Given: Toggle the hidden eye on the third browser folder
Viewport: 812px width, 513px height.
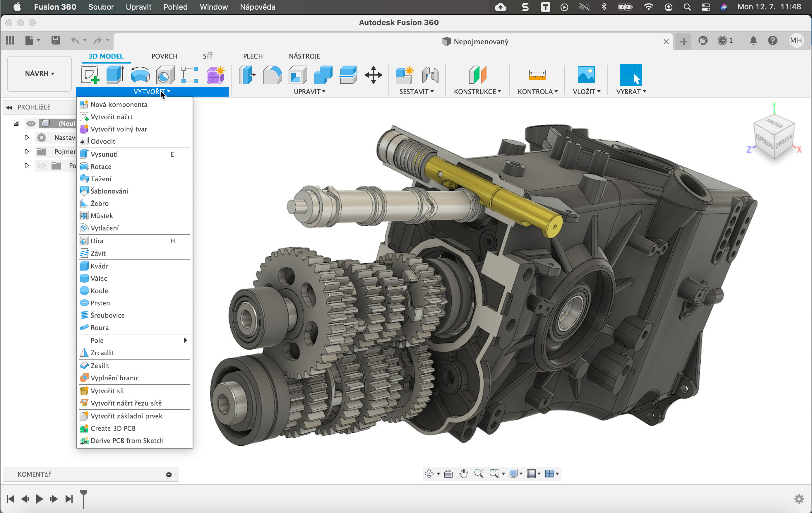Looking at the screenshot, I should click(42, 166).
